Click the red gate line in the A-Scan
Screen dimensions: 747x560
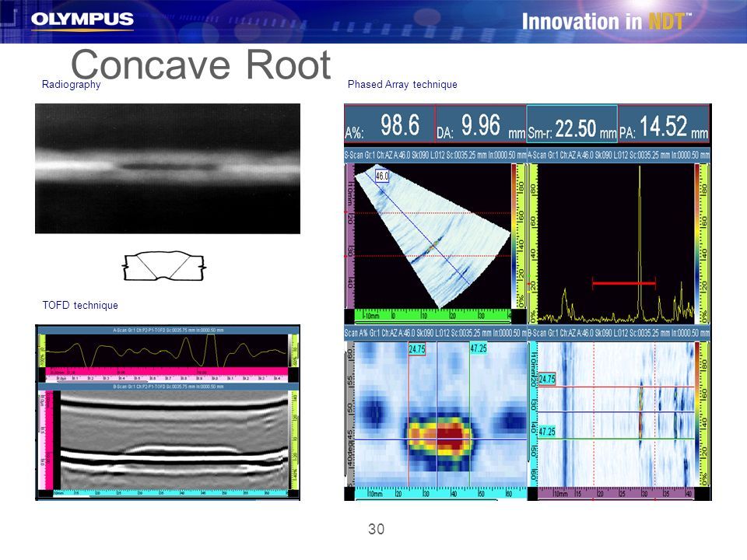click(623, 283)
